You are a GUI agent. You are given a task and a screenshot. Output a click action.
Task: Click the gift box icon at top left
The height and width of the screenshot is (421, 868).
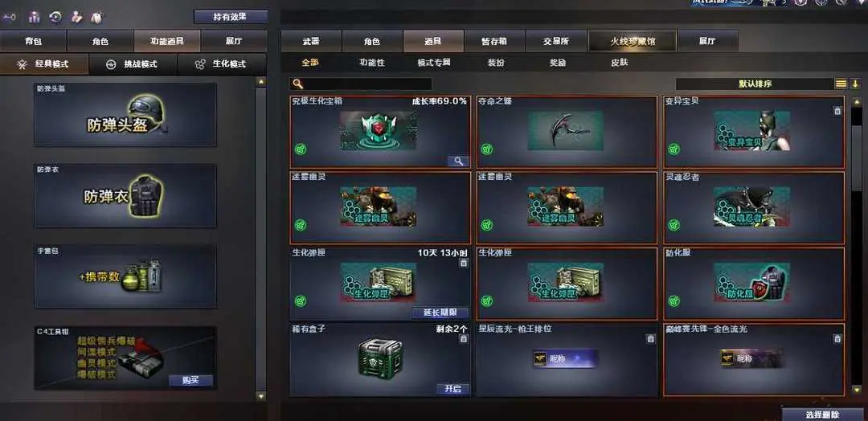tap(35, 17)
